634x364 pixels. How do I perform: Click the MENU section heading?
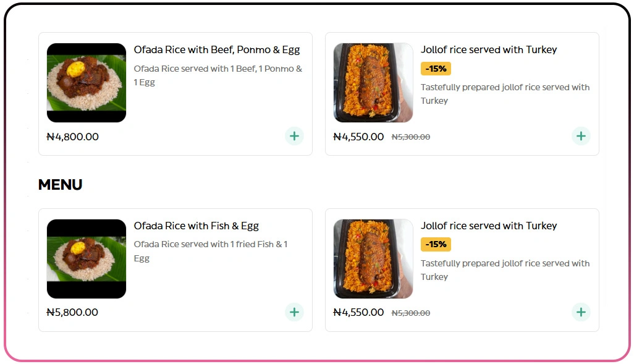click(61, 185)
